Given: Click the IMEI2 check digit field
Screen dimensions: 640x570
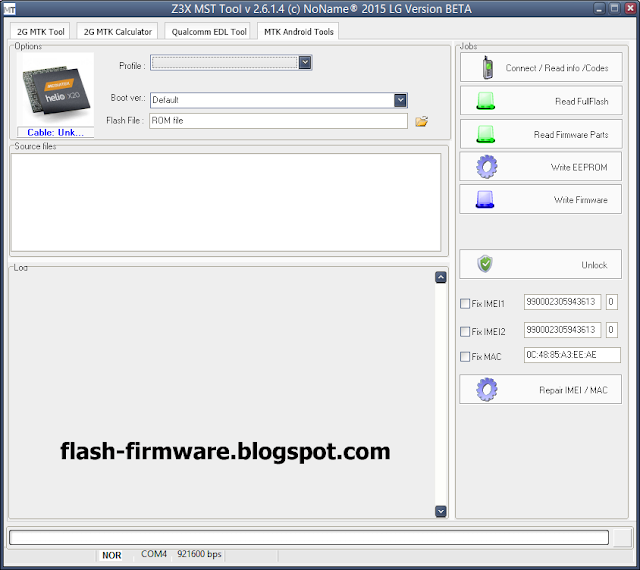Looking at the screenshot, I should [x=611, y=330].
